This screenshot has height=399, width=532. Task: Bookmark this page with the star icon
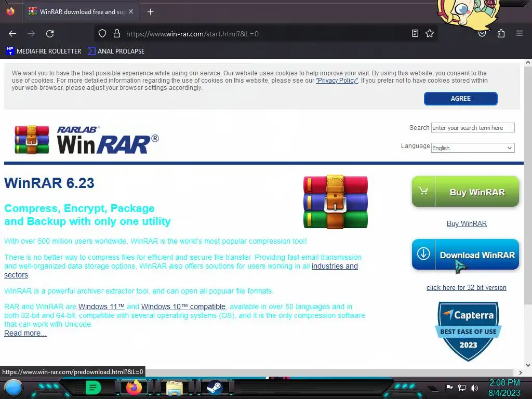(x=430, y=33)
